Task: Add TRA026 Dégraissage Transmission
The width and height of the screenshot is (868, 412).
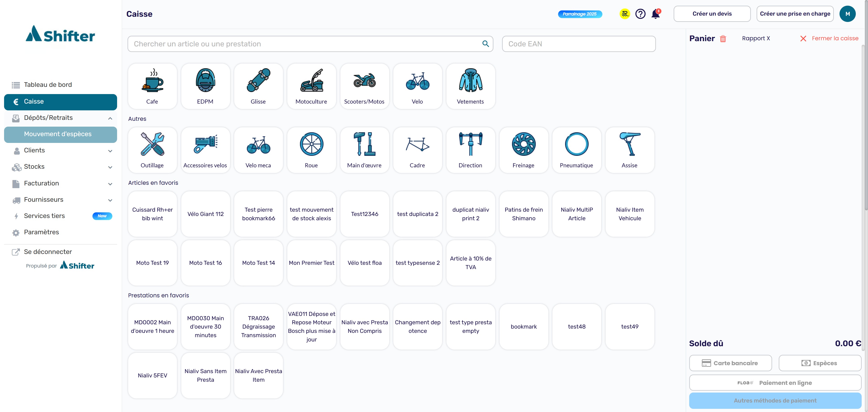Action: (258, 327)
